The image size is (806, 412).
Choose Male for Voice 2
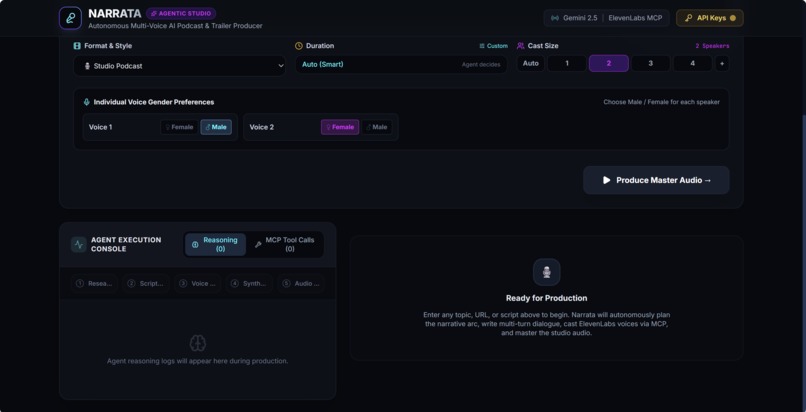377,127
